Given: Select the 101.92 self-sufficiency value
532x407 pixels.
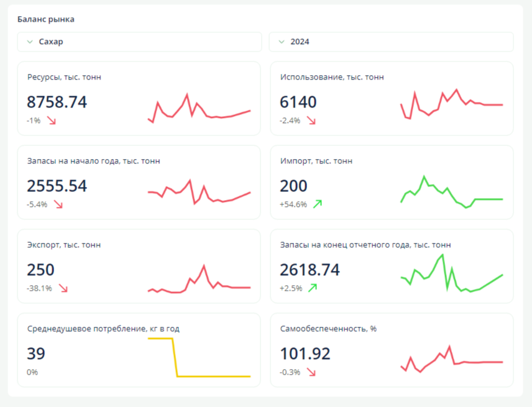Looking at the screenshot, I should click(x=305, y=354).
